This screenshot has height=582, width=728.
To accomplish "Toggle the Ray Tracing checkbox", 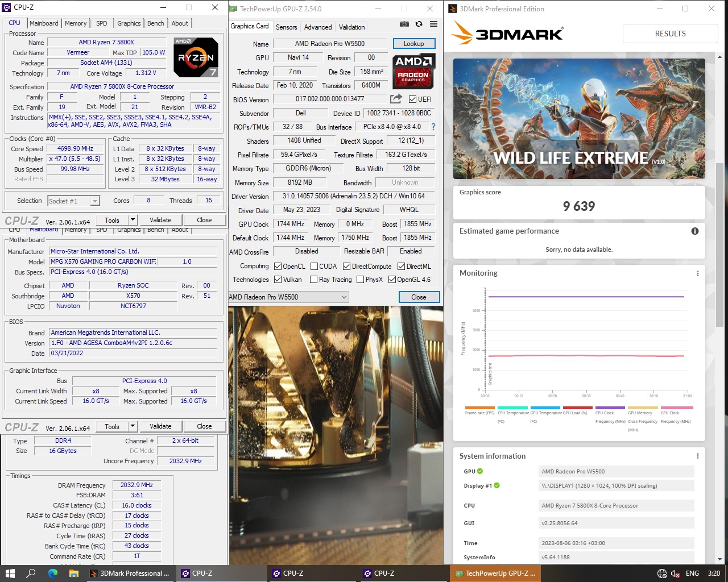I will coord(313,279).
